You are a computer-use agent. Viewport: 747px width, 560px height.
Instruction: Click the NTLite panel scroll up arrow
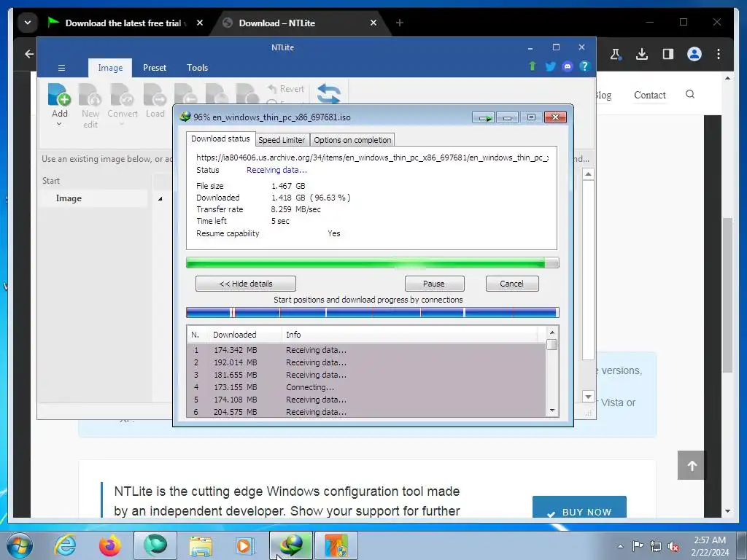click(589, 174)
